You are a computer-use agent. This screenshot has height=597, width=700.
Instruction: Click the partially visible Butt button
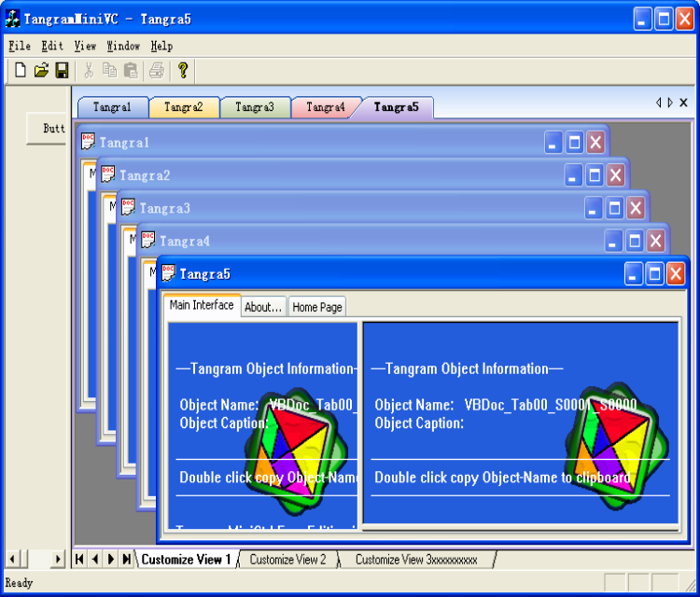pyautogui.click(x=47, y=129)
